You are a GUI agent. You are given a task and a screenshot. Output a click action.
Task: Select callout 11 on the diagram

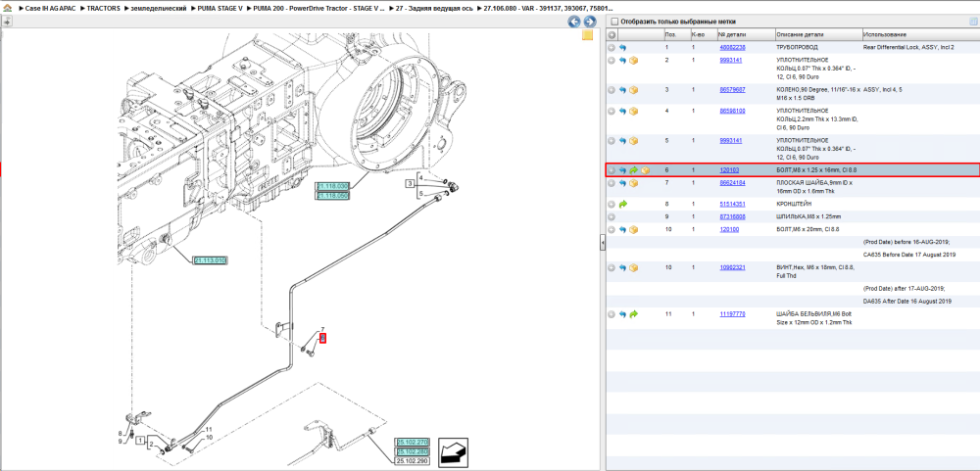(210, 429)
